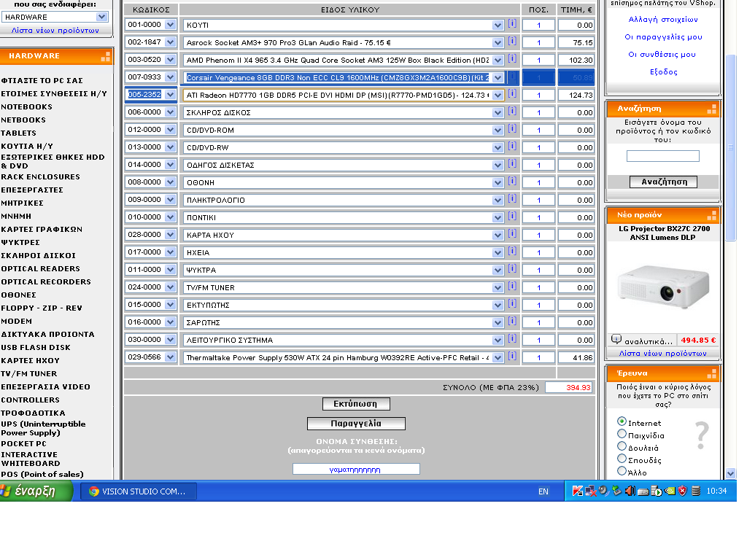Open Λίστα νέων προϊόντων link under projector
Image resolution: width=747 pixels, height=560 pixels.
click(x=662, y=354)
